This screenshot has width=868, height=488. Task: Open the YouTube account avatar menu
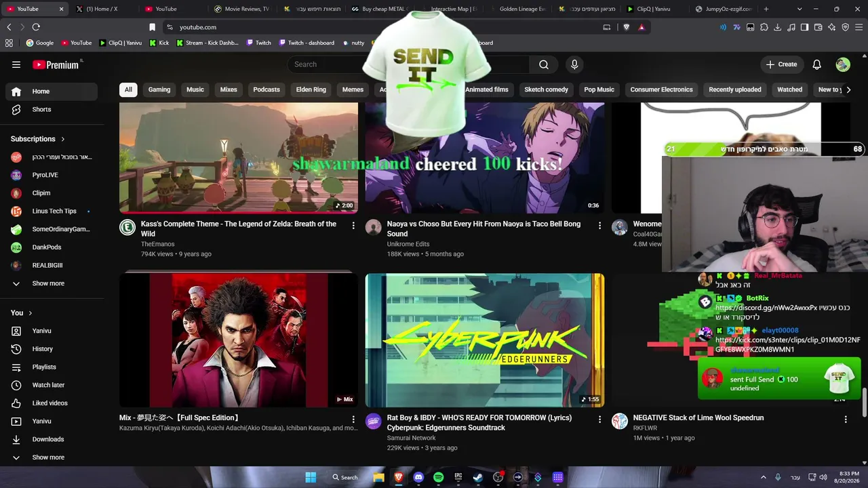click(x=843, y=64)
